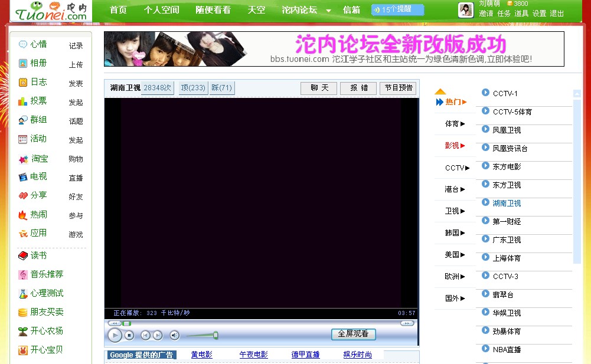Downvote the channel with 踩(71)
The image size is (591, 364).
tap(221, 88)
